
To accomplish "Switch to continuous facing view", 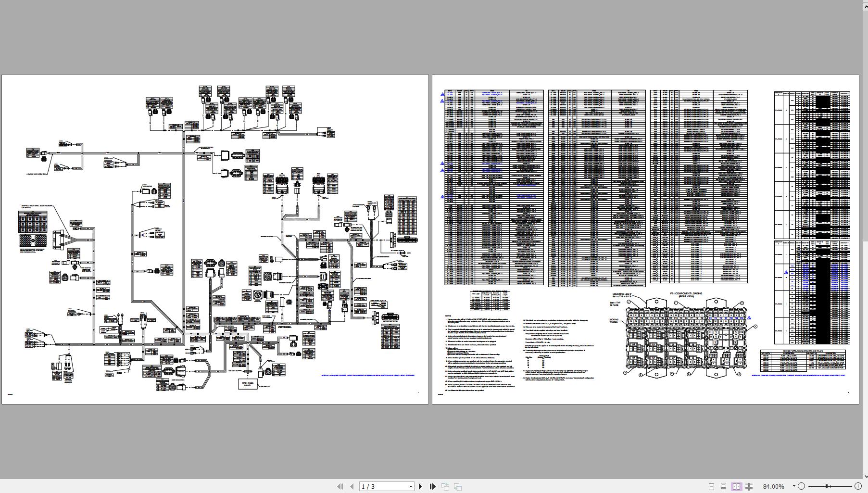I will click(x=749, y=486).
